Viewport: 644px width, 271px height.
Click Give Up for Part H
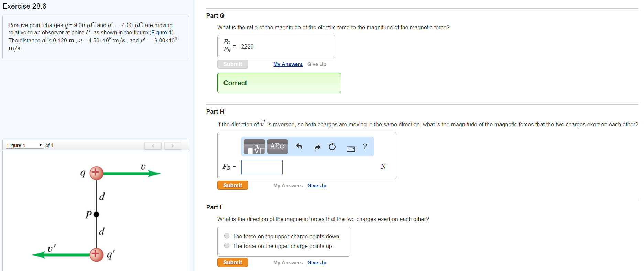(x=317, y=185)
